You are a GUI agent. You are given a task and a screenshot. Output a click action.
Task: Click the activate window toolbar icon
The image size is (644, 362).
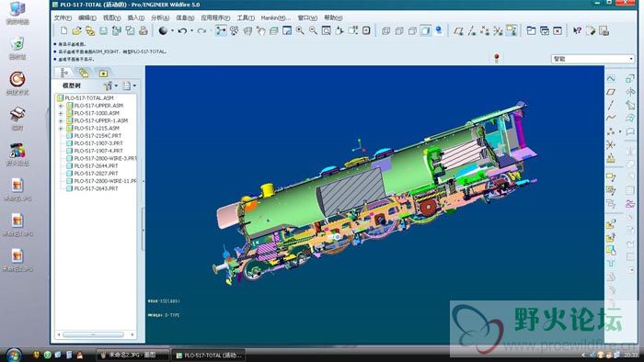(x=545, y=30)
